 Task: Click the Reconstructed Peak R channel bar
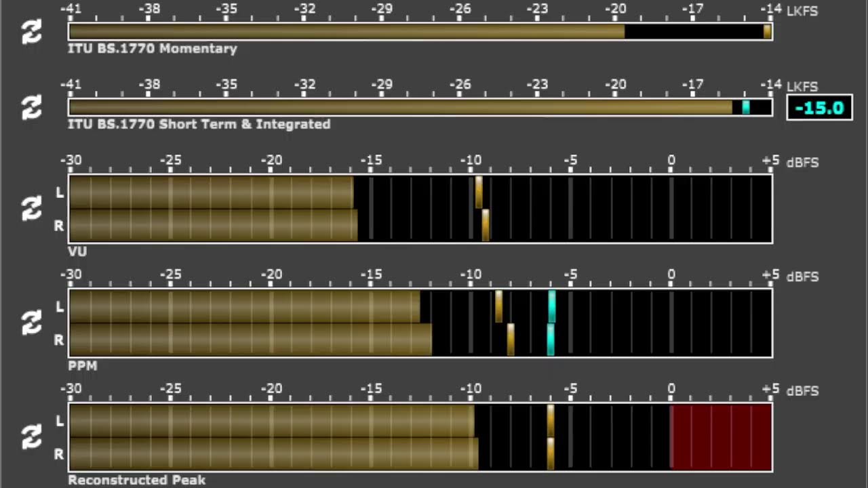coord(420,454)
